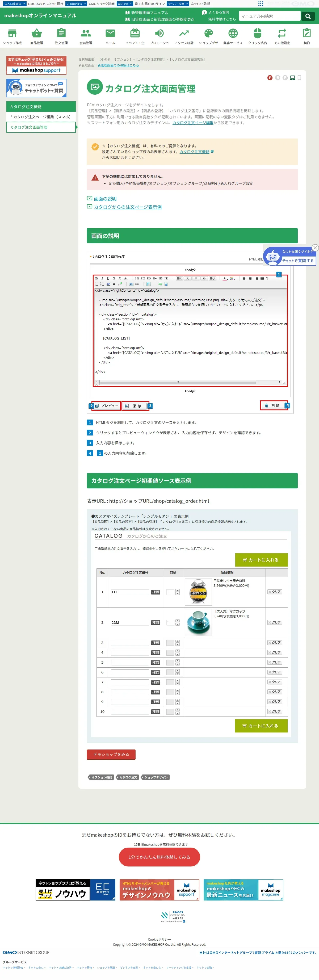Click the smartphone device icon
This screenshot has height=980, width=319.
[x=299, y=78]
